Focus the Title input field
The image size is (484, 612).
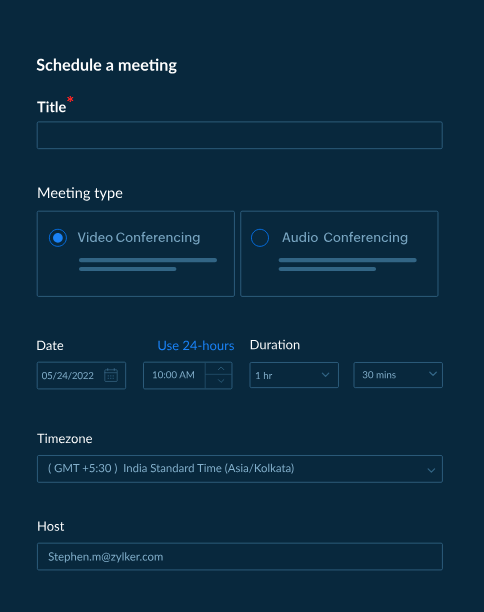click(x=240, y=135)
